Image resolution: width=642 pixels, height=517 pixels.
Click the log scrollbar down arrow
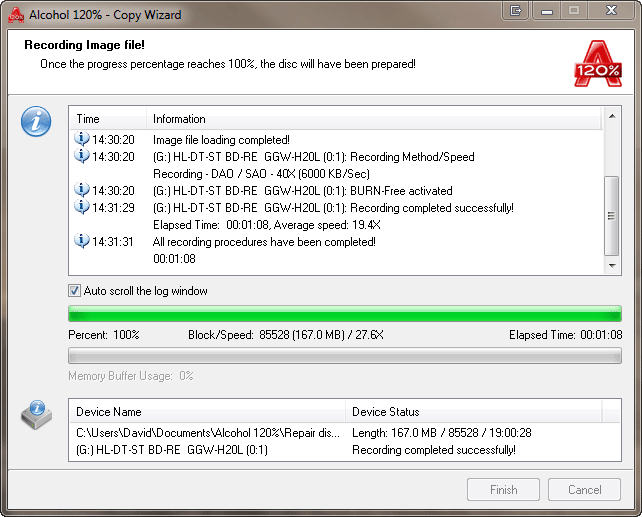[x=612, y=266]
